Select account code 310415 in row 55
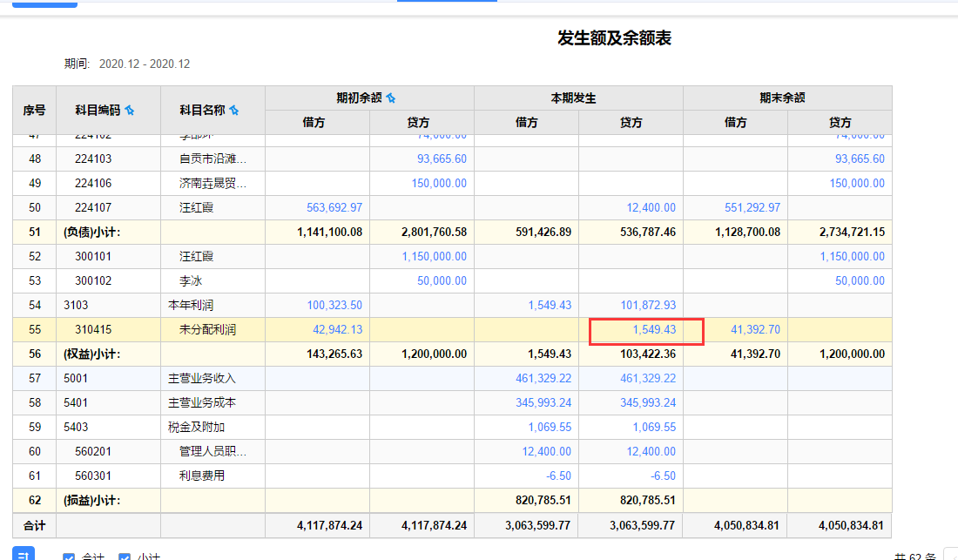The height and width of the screenshot is (560, 958). 93,330
